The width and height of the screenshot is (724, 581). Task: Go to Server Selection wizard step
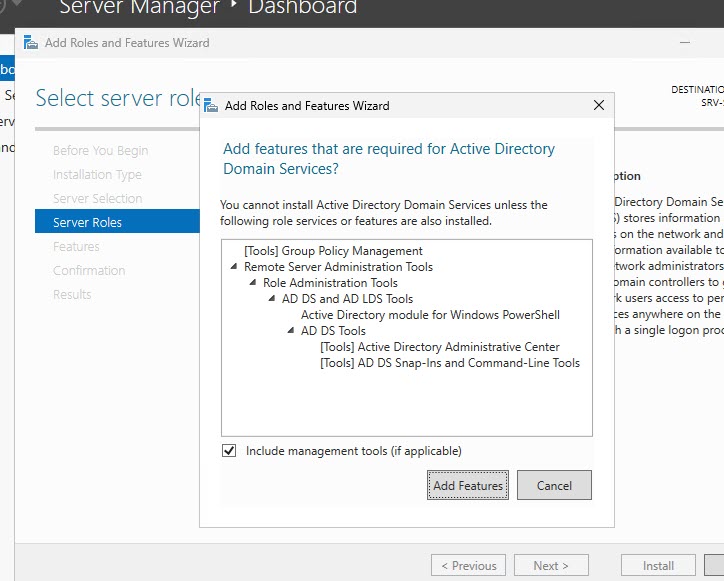pyautogui.click(x=97, y=199)
